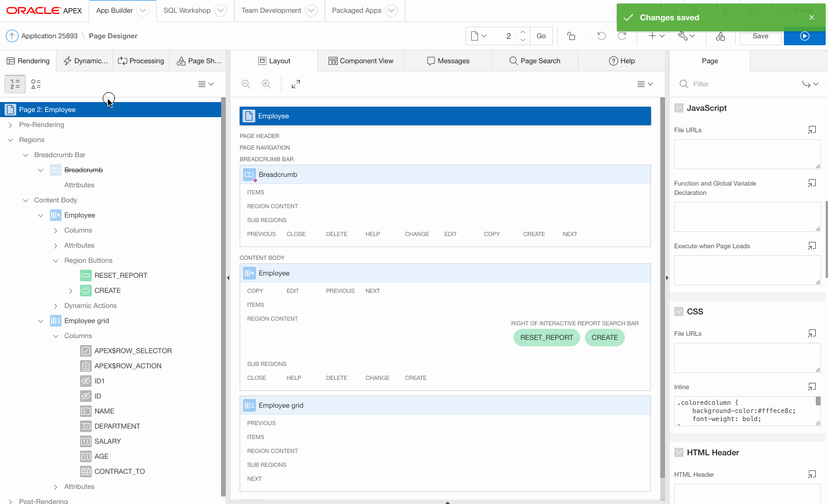Click the zoom out magnifier icon
828x504 pixels.
tap(246, 84)
